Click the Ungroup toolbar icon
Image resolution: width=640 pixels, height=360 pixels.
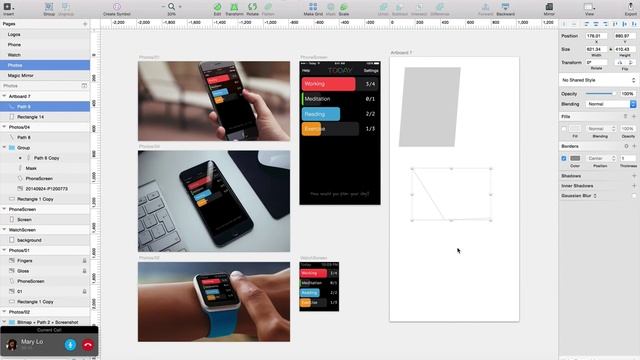tap(66, 7)
